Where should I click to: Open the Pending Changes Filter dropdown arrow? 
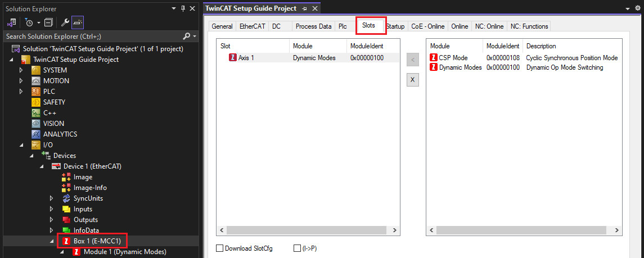point(39,22)
